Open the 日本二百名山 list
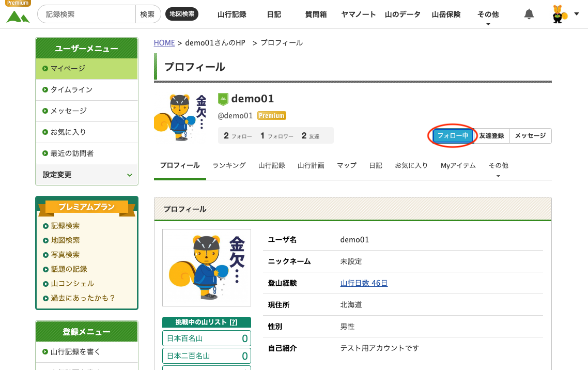The height and width of the screenshot is (370, 588). pyautogui.click(x=207, y=356)
